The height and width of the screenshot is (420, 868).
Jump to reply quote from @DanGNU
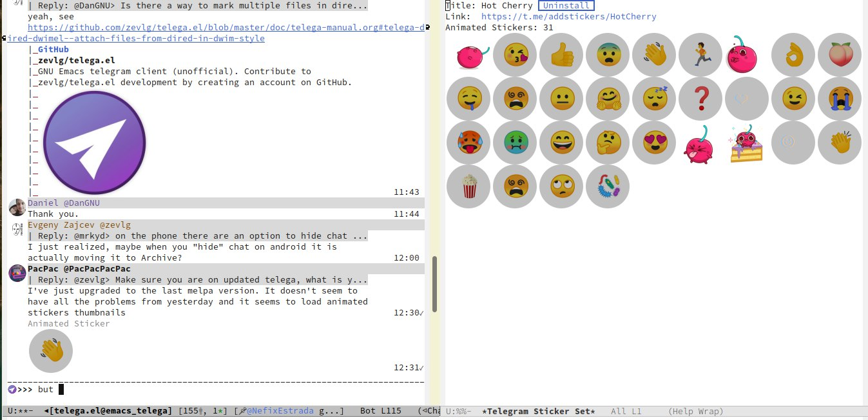pos(198,6)
